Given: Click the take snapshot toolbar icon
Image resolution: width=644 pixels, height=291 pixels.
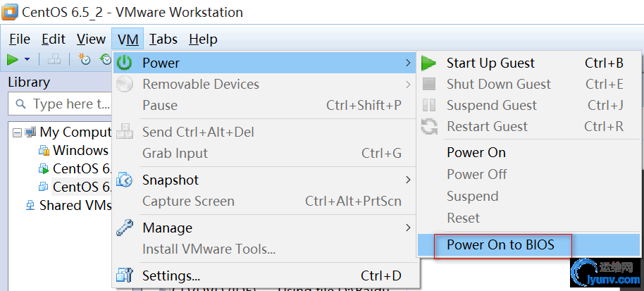Looking at the screenshot, I should [85, 60].
